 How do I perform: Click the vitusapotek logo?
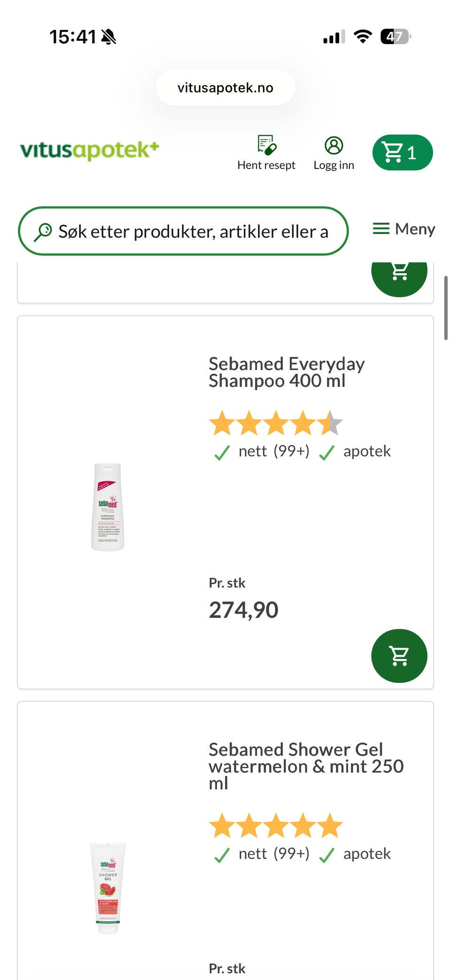[x=89, y=150]
